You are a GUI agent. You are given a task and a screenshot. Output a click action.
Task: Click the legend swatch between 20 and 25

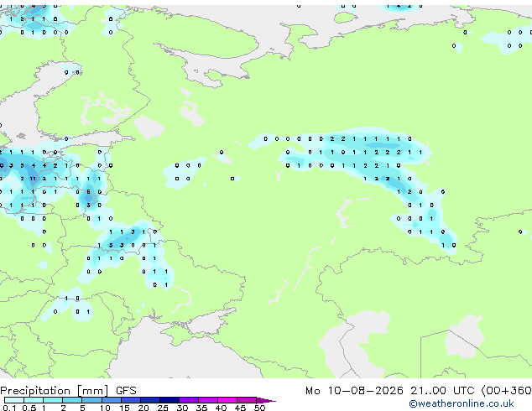click(x=150, y=400)
